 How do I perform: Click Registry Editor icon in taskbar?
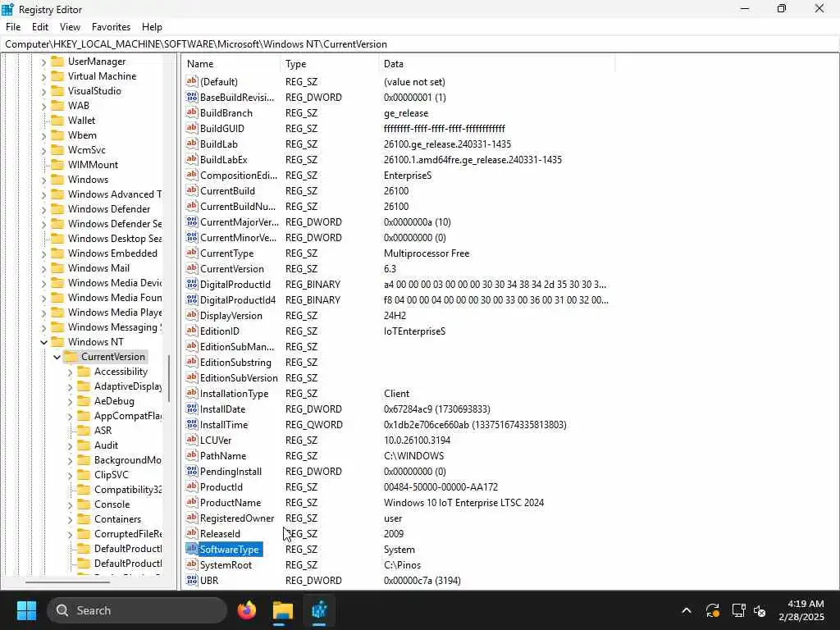[319, 610]
